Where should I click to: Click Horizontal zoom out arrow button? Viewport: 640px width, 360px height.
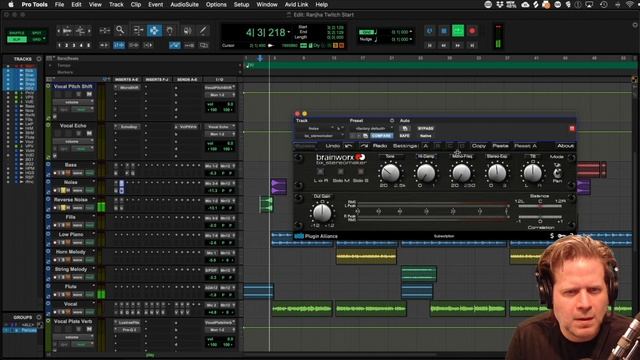coord(58,31)
